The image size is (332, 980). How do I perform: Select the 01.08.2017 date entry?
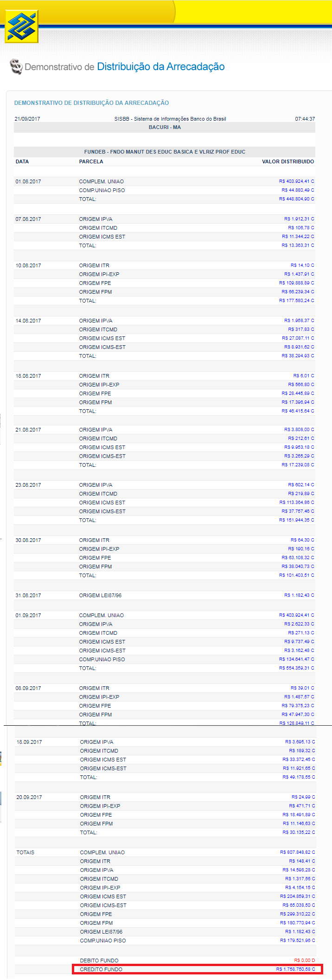coord(28,181)
